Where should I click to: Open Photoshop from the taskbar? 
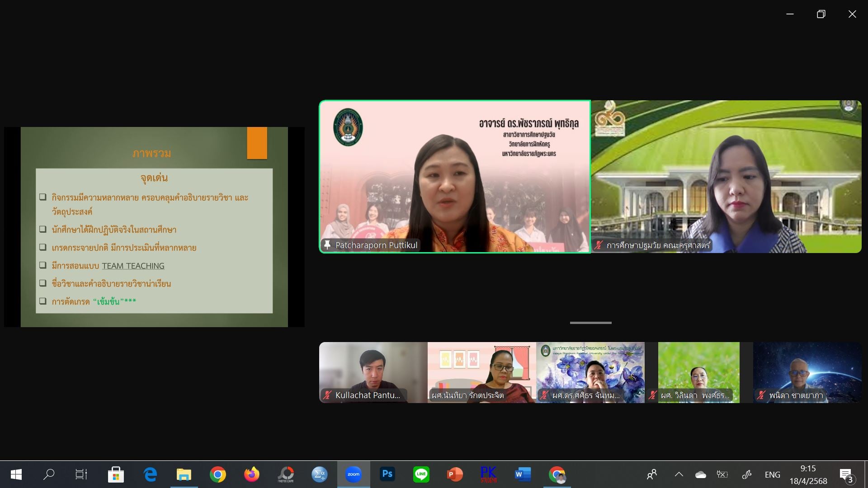[x=387, y=474]
